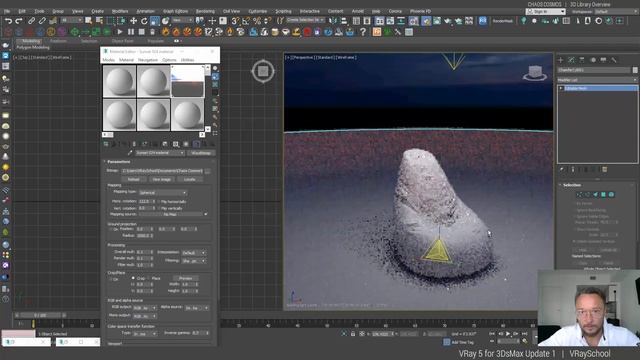Open the Sign In dropdown

[546, 11]
